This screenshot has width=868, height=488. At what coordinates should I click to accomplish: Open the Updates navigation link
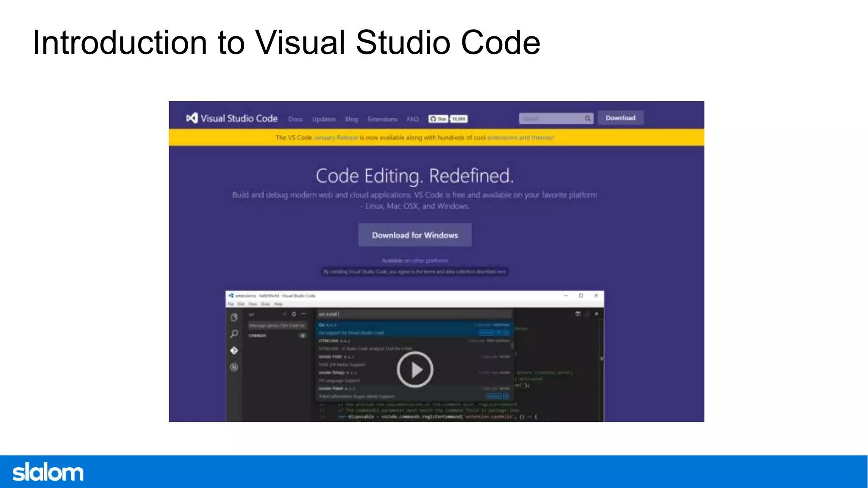pyautogui.click(x=324, y=119)
